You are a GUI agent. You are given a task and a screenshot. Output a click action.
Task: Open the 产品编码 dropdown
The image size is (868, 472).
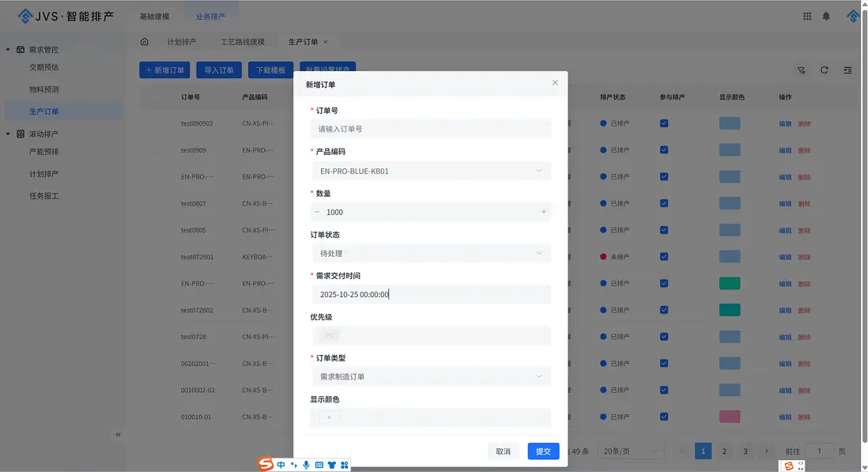(431, 171)
